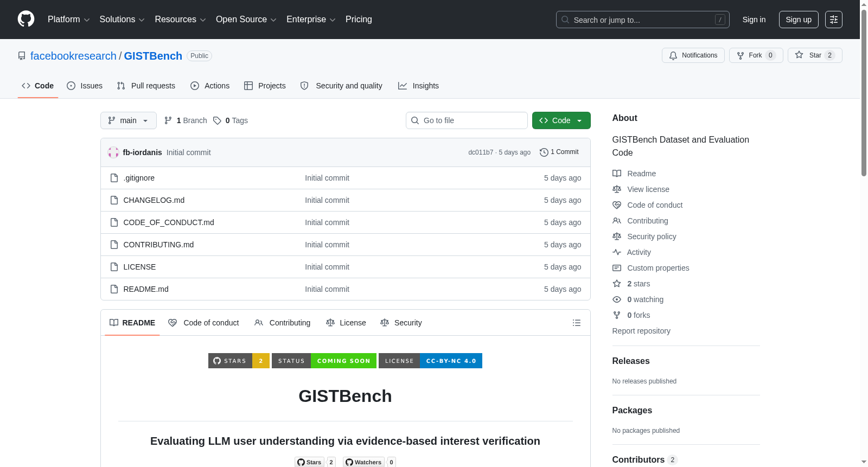
Task: Click the README.md file icon
Action: tap(114, 289)
